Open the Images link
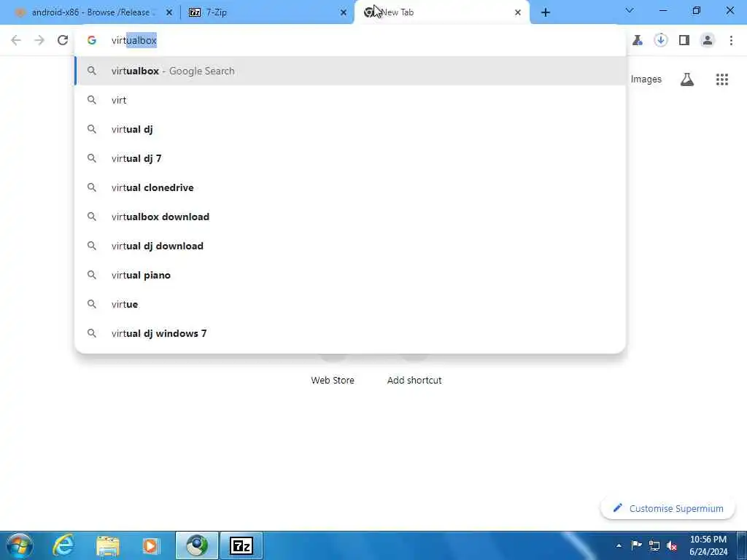Image resolution: width=747 pixels, height=560 pixels. pos(646,79)
